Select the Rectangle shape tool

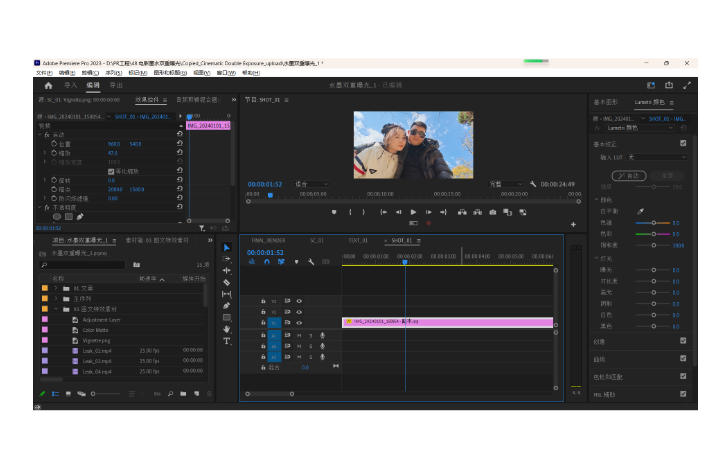tap(226, 317)
